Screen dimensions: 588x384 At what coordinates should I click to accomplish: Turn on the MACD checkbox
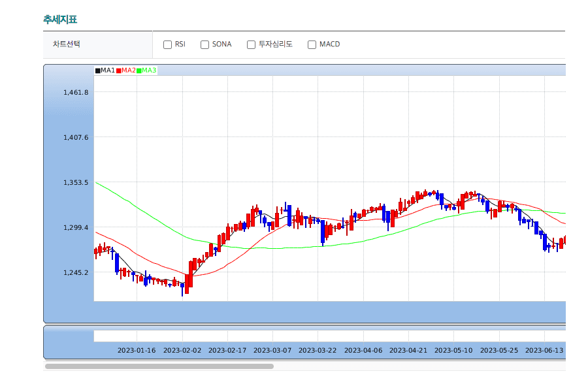312,44
